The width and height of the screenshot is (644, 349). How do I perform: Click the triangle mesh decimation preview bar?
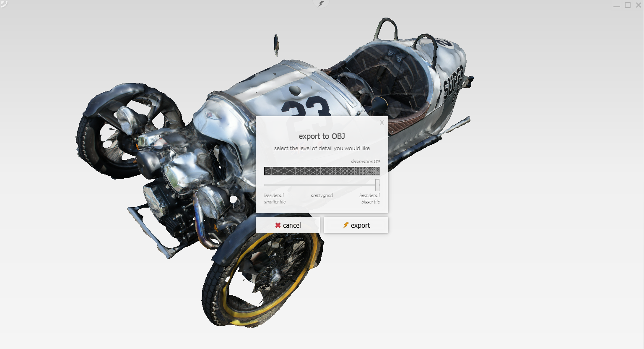click(x=322, y=171)
